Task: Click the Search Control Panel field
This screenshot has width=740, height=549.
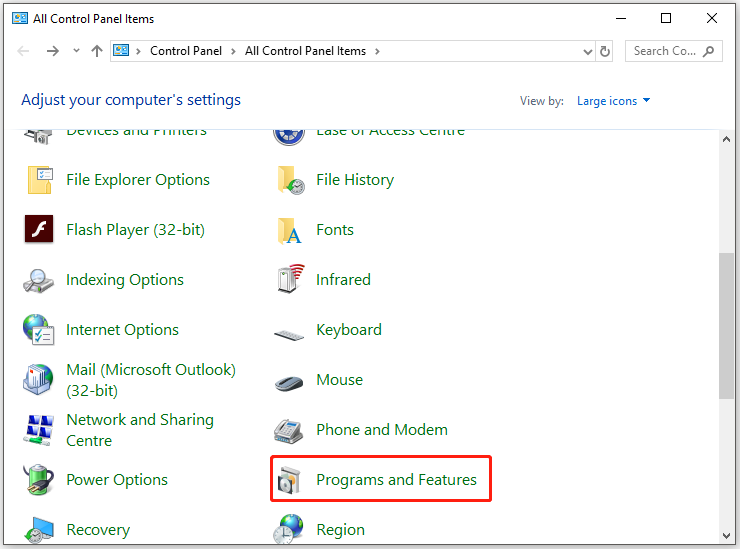Action: click(x=673, y=51)
